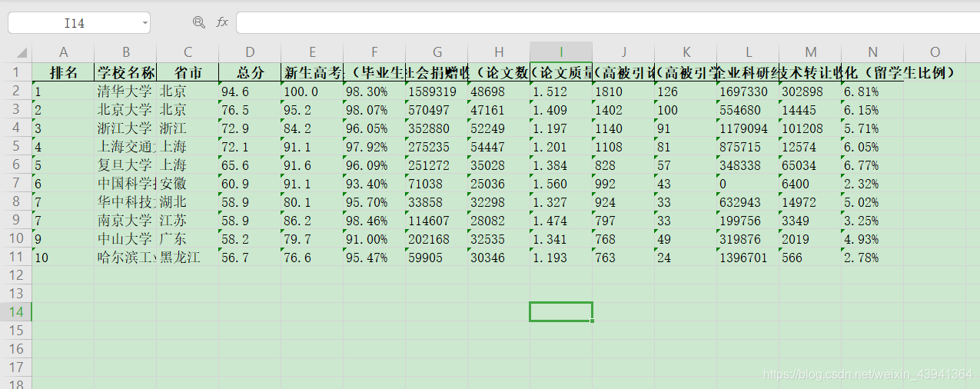Screen dimensions: 980x389
Task: Click the selected empty cell I14
Action: click(x=561, y=311)
